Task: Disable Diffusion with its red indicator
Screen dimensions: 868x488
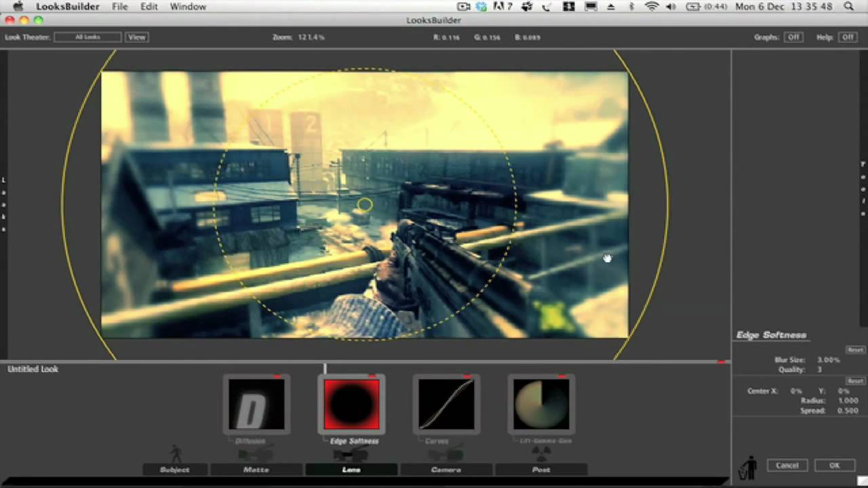Action: tap(277, 376)
